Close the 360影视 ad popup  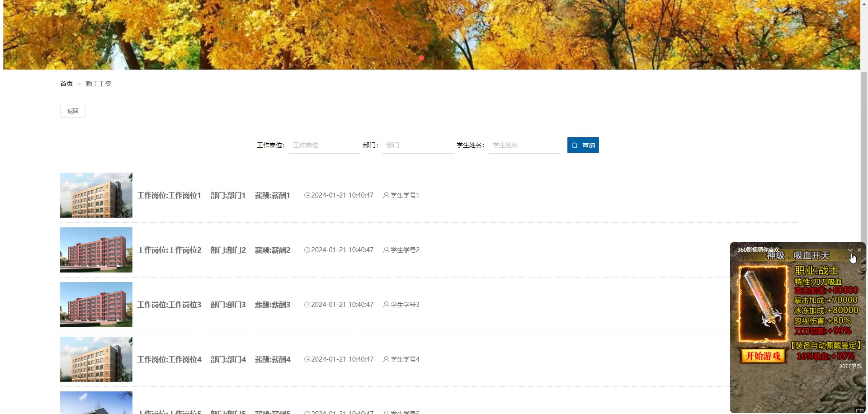tap(859, 250)
